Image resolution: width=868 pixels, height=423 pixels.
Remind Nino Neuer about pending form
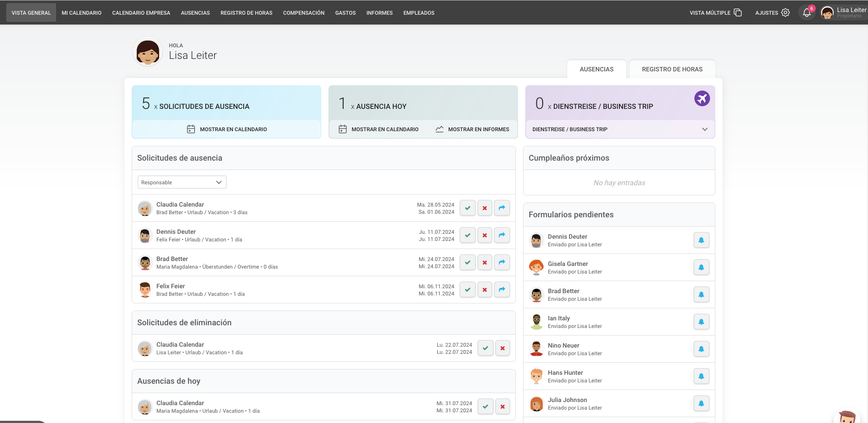(x=701, y=349)
